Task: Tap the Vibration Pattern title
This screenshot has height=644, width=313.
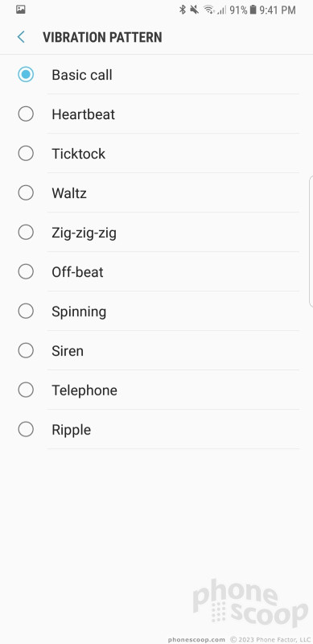Action: (x=102, y=37)
